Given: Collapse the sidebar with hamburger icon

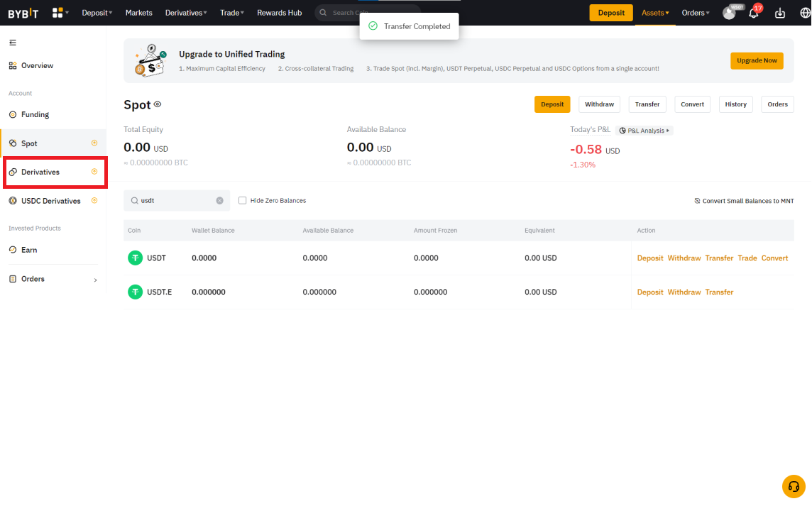Looking at the screenshot, I should point(13,43).
